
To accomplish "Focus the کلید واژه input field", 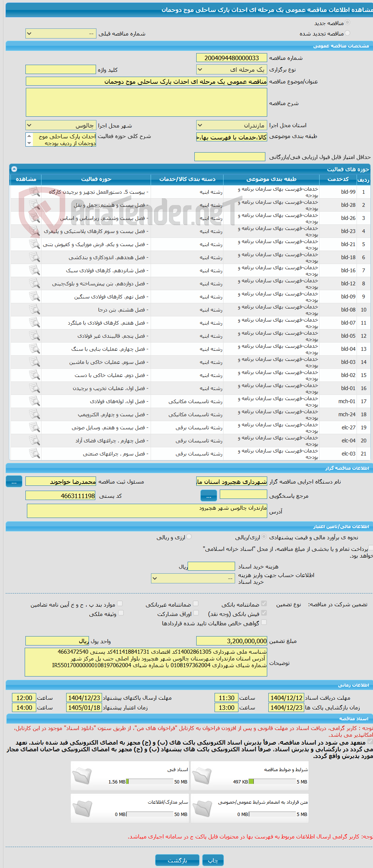I will click(61, 70).
